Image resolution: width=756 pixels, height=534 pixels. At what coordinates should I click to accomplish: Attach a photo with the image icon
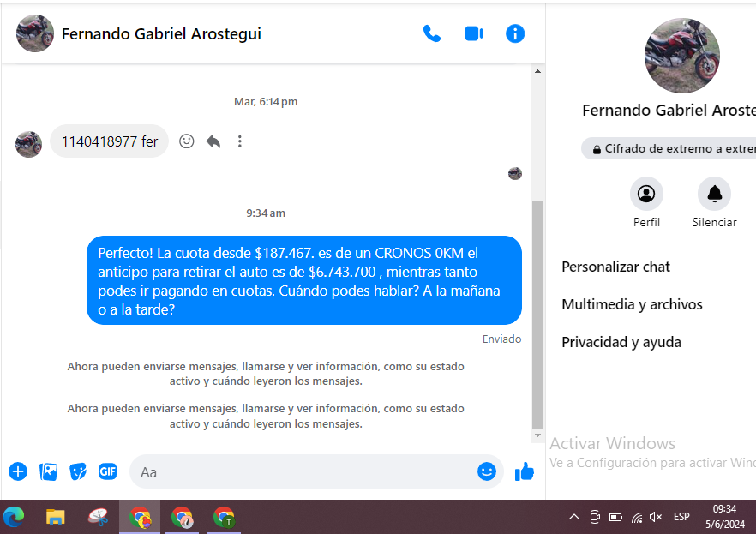[49, 471]
